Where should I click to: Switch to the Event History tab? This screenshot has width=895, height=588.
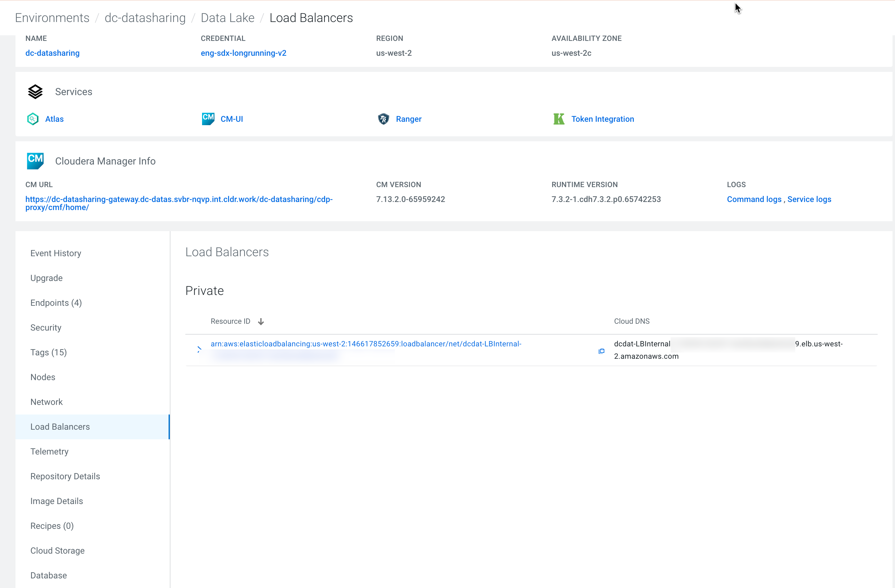pyautogui.click(x=56, y=253)
